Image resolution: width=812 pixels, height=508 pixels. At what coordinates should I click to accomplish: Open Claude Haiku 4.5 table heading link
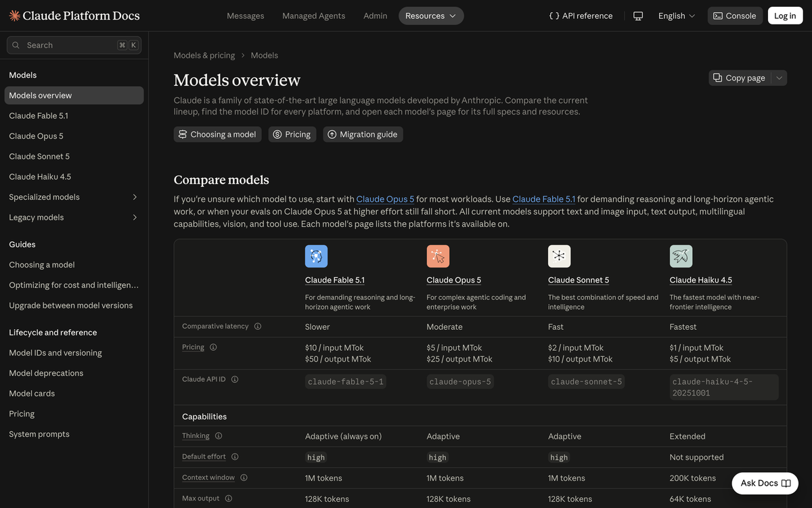click(701, 280)
